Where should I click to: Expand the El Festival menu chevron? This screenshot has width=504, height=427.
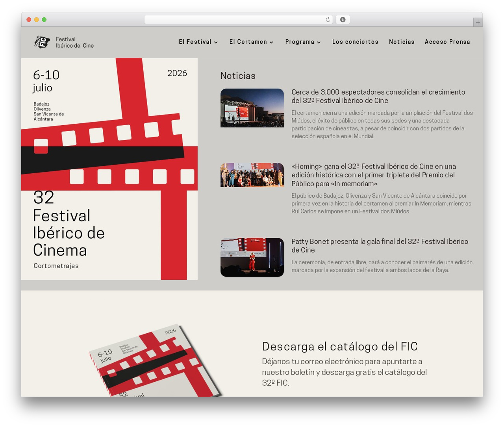[x=216, y=42]
